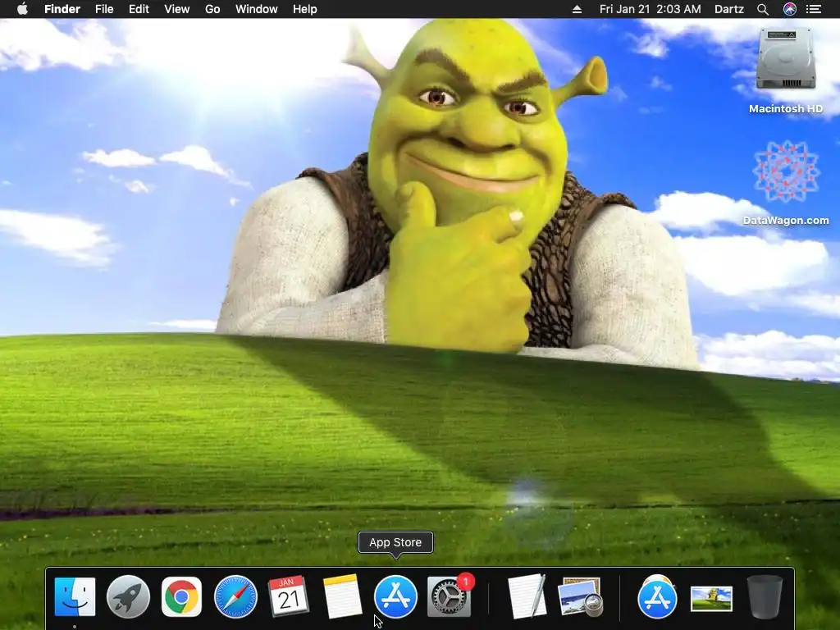Open the Edit menu
The width and height of the screenshot is (840, 630).
(x=139, y=9)
